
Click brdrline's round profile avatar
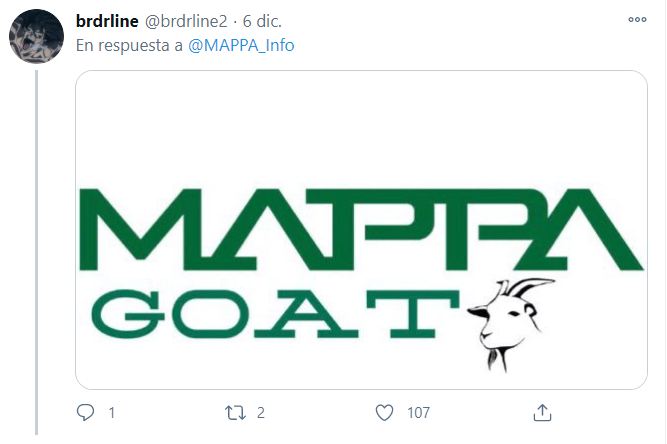click(38, 38)
